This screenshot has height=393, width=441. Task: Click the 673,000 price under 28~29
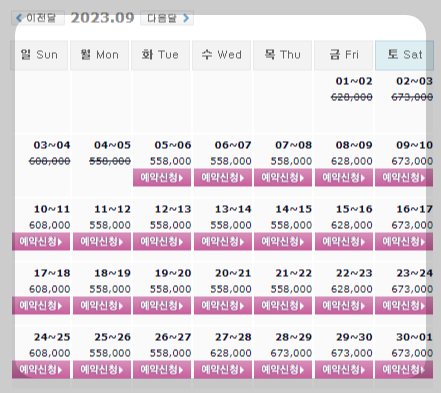pyautogui.click(x=291, y=353)
